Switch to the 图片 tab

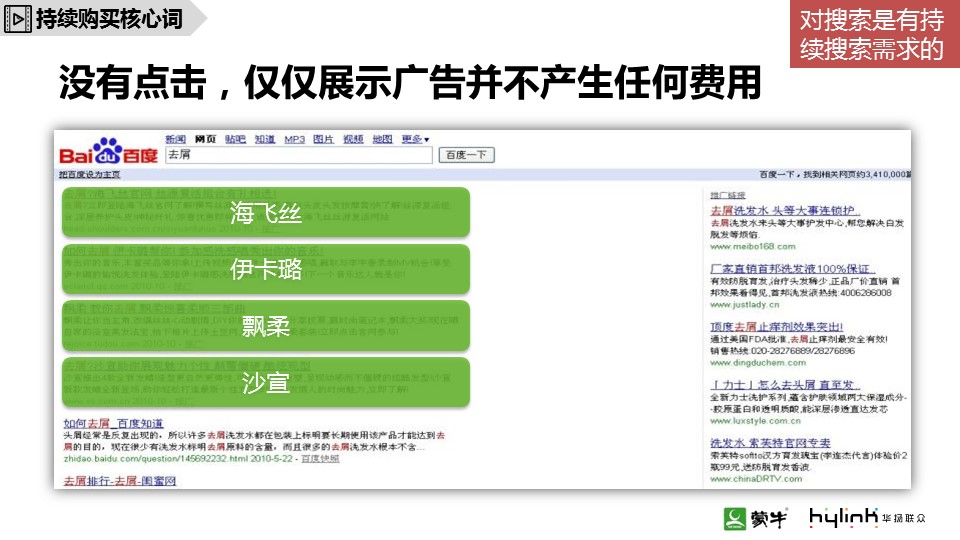point(323,139)
